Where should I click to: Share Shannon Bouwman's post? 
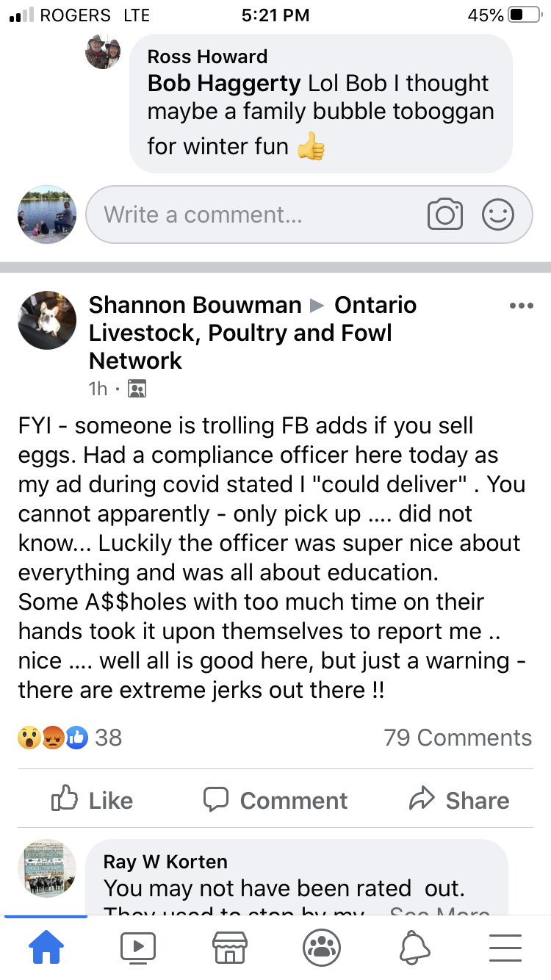pyautogui.click(x=459, y=800)
